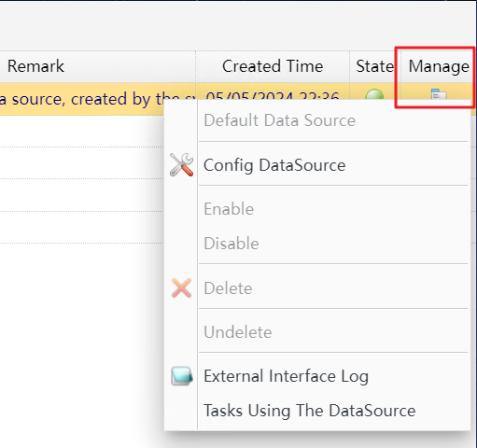This screenshot has height=448, width=477.
Task: Choose Disable in the context menu
Action: [x=231, y=244]
